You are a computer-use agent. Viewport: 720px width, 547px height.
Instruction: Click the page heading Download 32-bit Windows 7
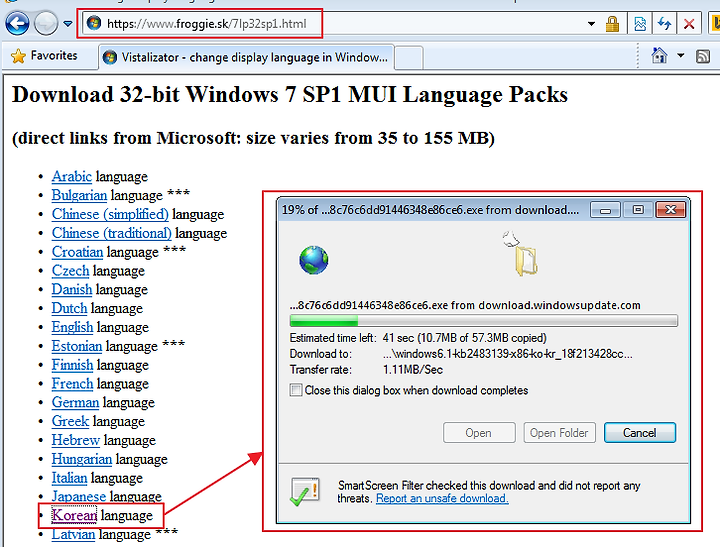tap(290, 95)
